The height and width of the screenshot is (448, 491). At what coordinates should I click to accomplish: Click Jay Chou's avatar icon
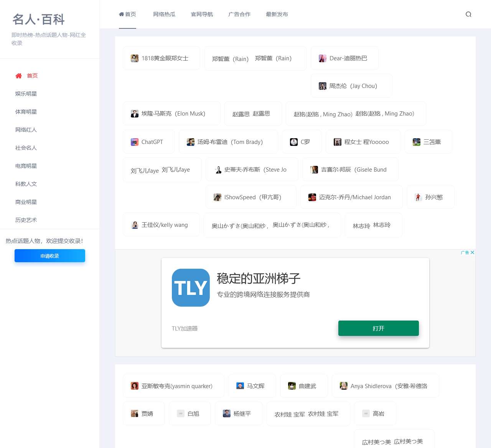[x=322, y=86]
